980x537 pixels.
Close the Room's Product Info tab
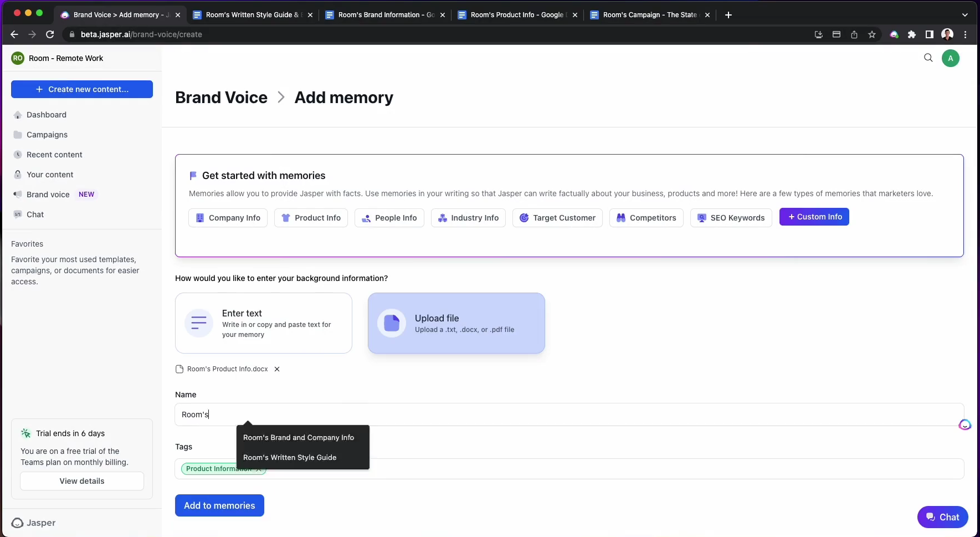[575, 15]
